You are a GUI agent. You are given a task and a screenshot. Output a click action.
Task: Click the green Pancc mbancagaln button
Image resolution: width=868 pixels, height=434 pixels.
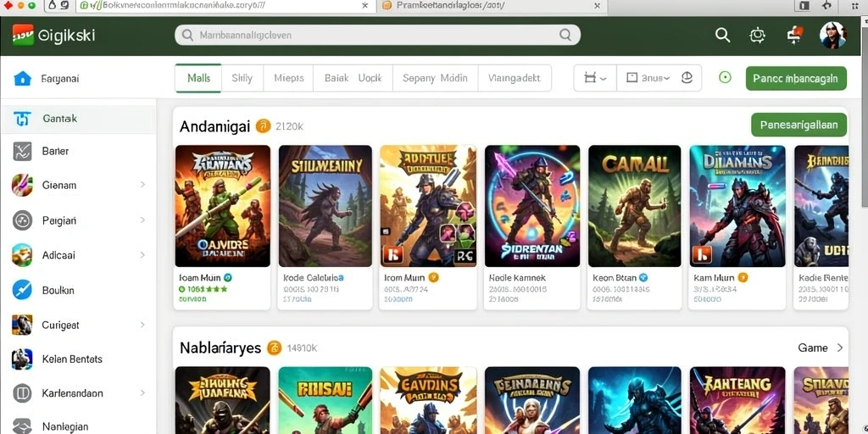pos(796,78)
